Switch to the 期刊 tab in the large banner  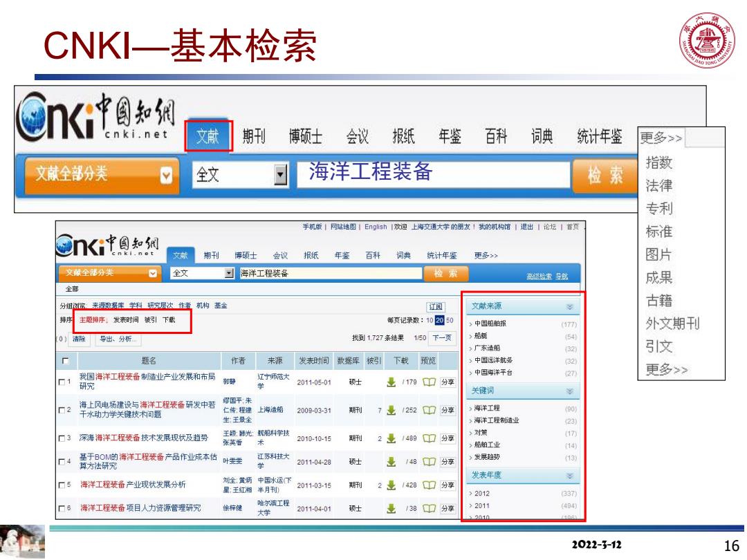click(253, 137)
